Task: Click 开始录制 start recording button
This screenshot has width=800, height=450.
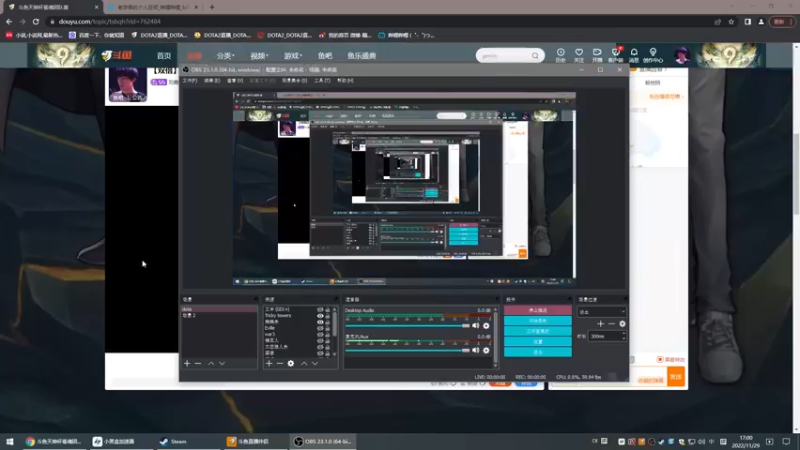Action: click(538, 320)
